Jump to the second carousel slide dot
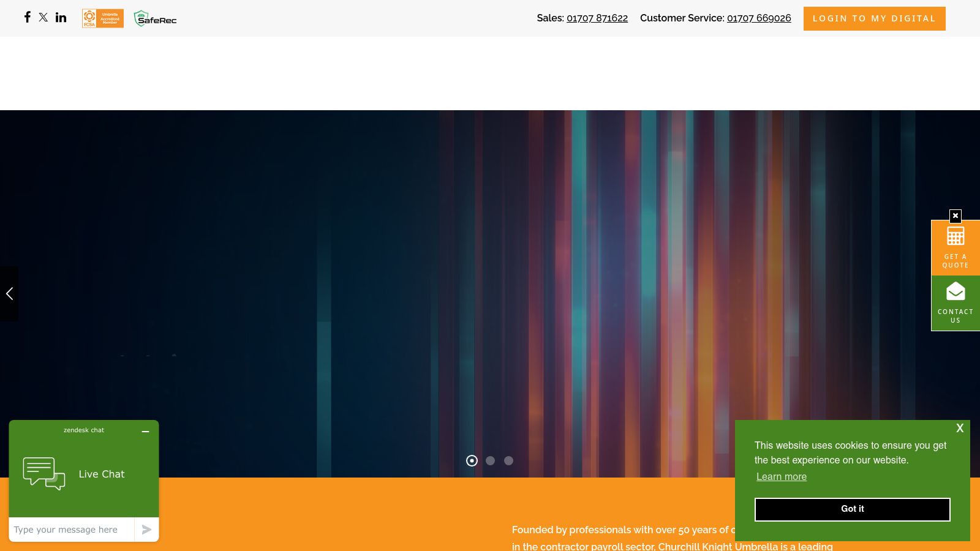This screenshot has height=551, width=980. 490,460
